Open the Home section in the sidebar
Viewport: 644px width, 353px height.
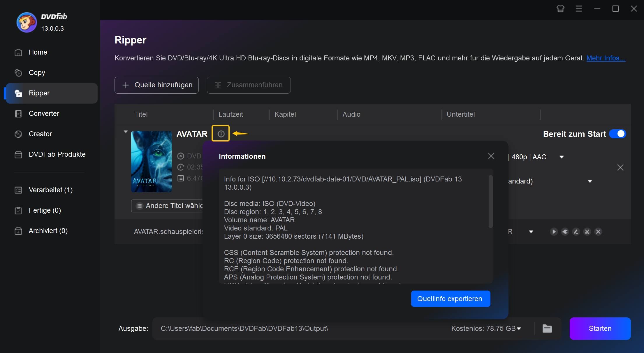point(52,52)
